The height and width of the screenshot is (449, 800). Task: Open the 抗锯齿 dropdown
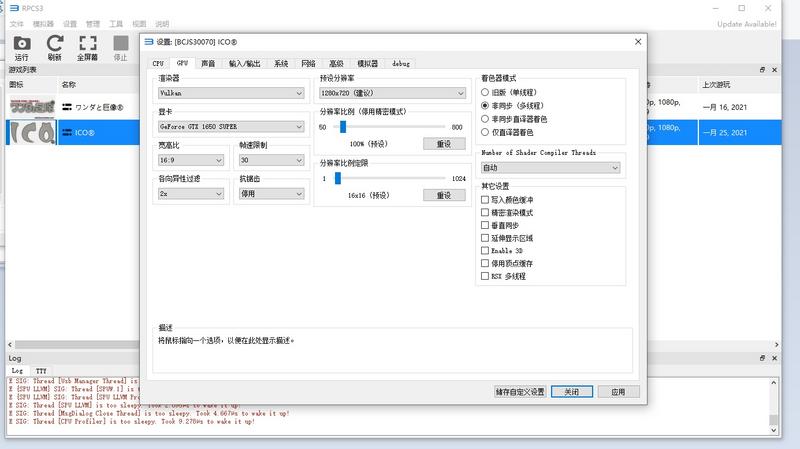coord(271,194)
